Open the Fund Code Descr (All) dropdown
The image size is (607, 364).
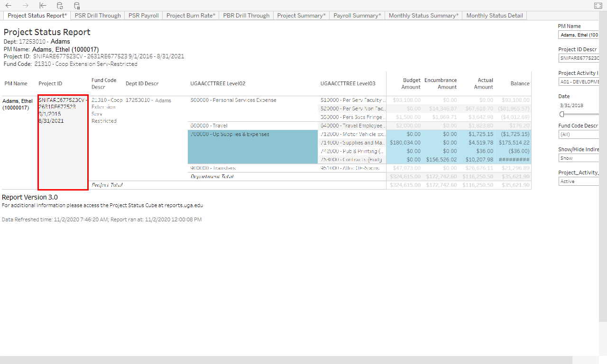[x=579, y=135]
